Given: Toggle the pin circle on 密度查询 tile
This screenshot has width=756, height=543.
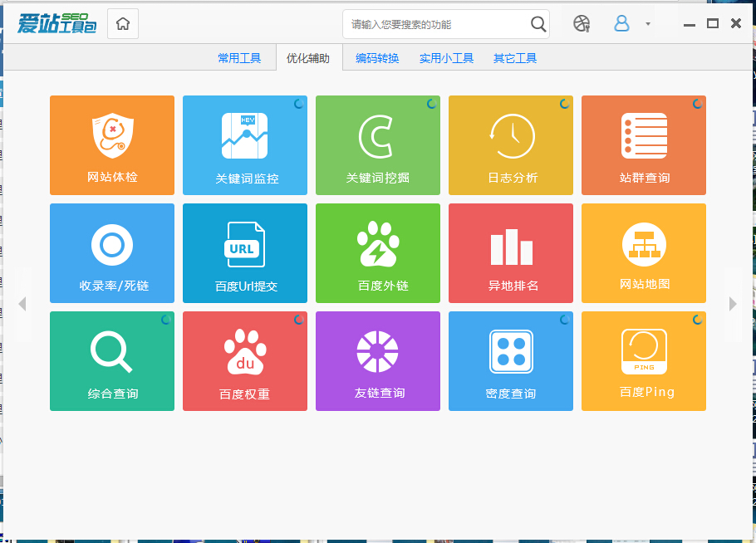Looking at the screenshot, I should pyautogui.click(x=563, y=317).
